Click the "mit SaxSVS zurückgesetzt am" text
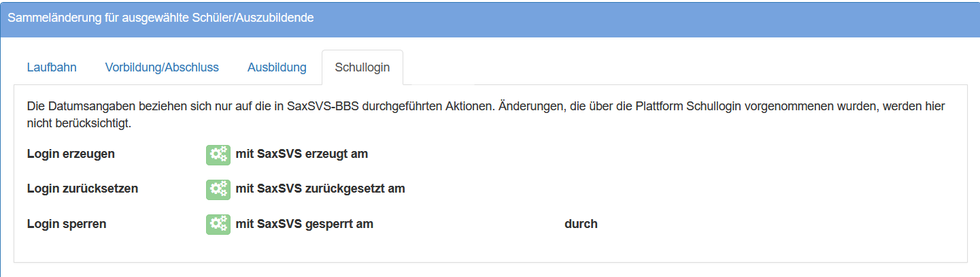Screen dimensions: 980x277 click(320, 189)
